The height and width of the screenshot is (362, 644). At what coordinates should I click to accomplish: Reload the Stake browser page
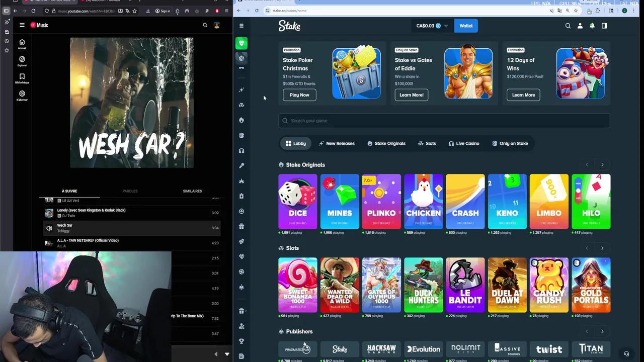pos(257,11)
